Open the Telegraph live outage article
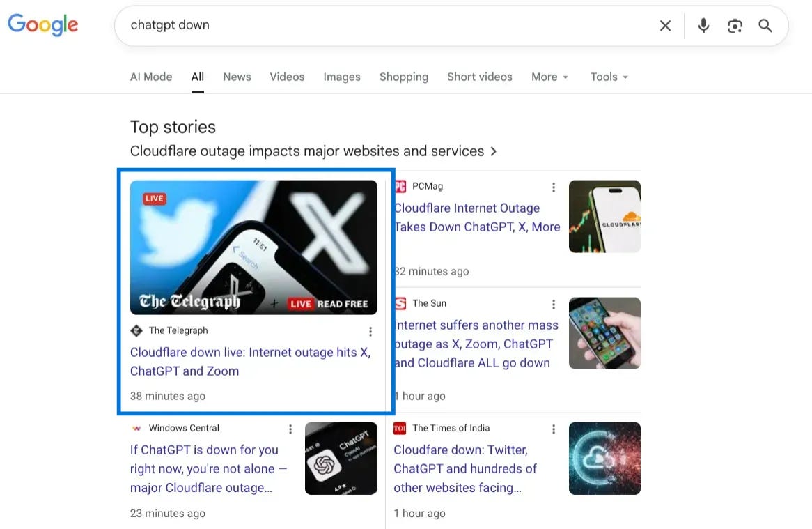 [249, 361]
